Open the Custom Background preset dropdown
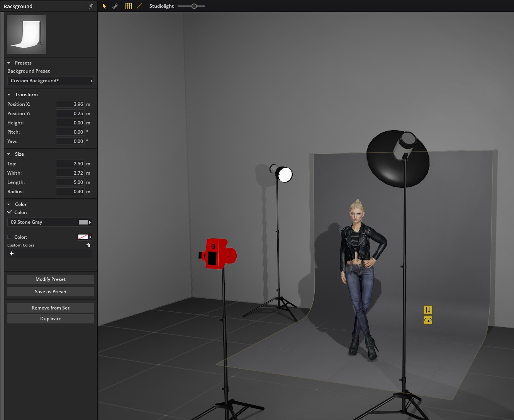The image size is (514, 420). (50, 81)
